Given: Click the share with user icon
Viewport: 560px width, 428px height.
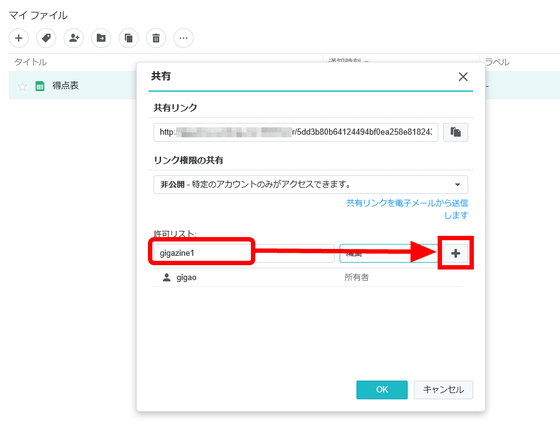Looking at the screenshot, I should [74, 38].
